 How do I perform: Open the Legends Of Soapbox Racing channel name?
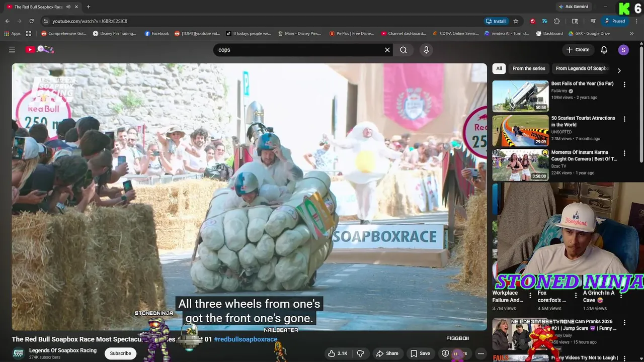(63, 350)
